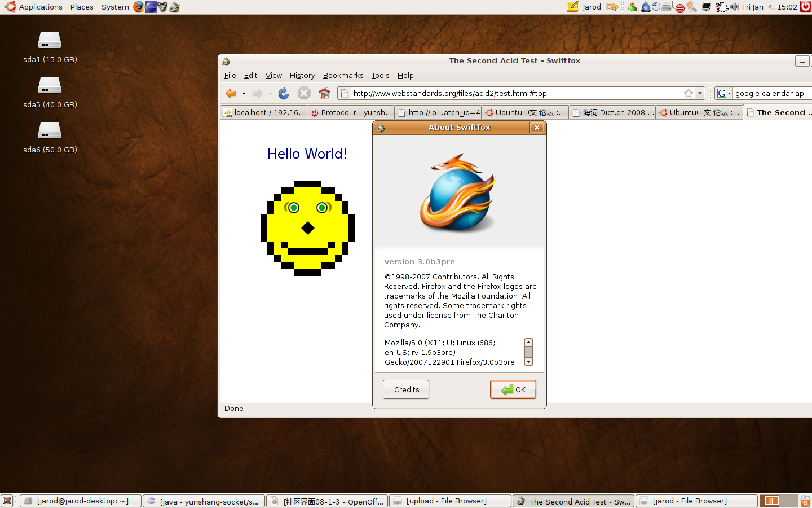Switch to the localhost / 192.16... tab
Image resolution: width=812 pixels, height=508 pixels.
pyautogui.click(x=263, y=112)
